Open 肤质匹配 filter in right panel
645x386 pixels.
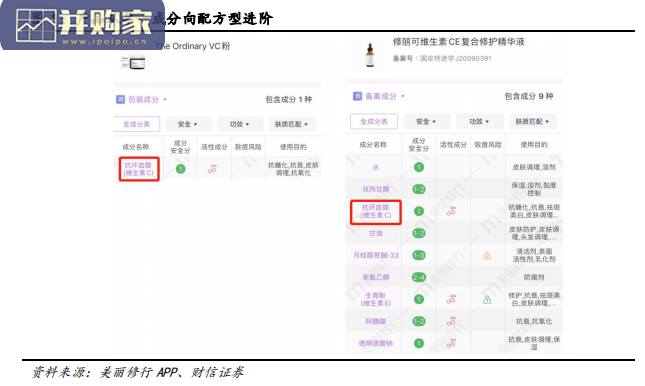533,121
